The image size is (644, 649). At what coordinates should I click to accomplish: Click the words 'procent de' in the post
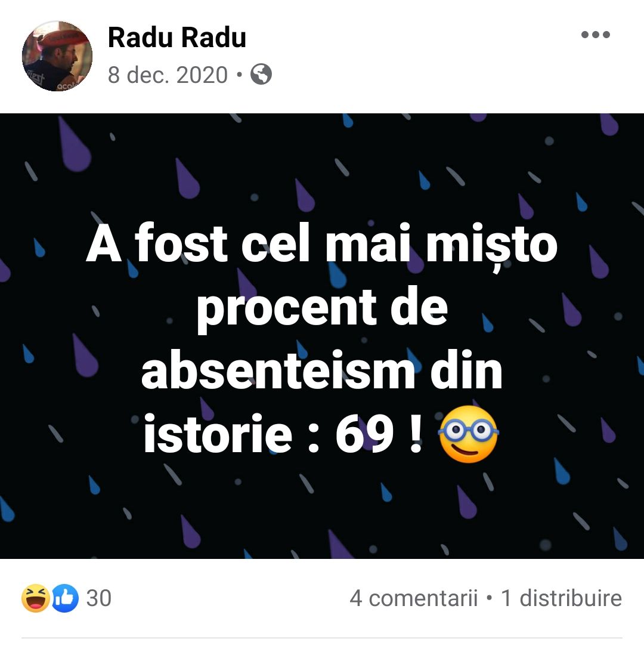[x=322, y=308]
